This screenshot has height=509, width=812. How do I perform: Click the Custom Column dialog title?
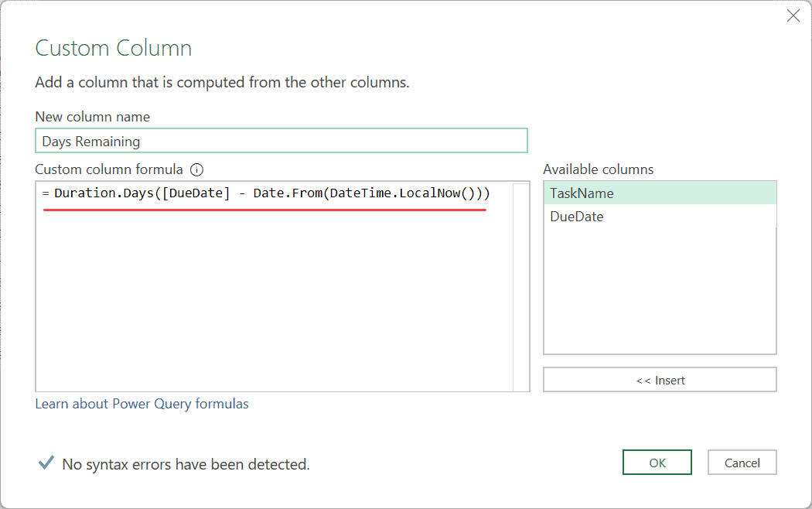113,48
